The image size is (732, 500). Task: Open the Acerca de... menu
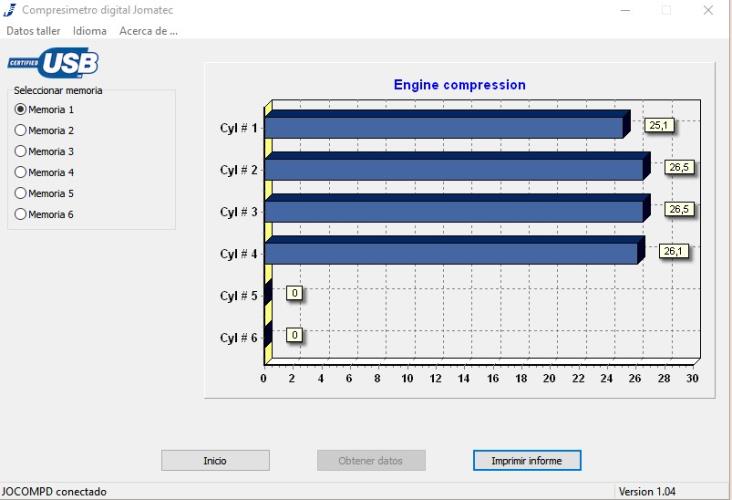point(148,31)
